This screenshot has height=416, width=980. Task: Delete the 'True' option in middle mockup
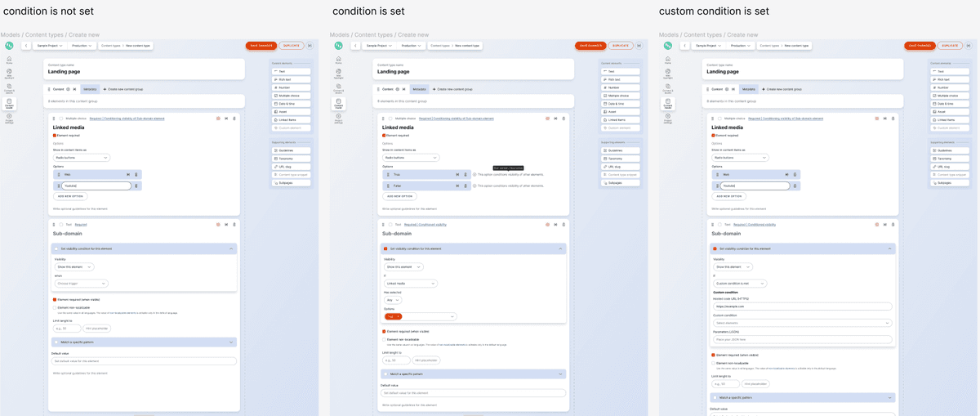click(465, 174)
